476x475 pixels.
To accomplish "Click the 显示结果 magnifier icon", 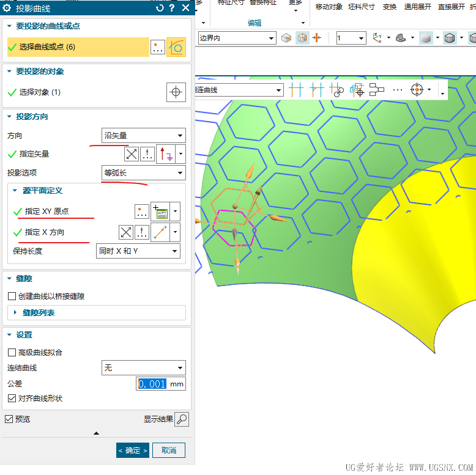I will coord(182,419).
